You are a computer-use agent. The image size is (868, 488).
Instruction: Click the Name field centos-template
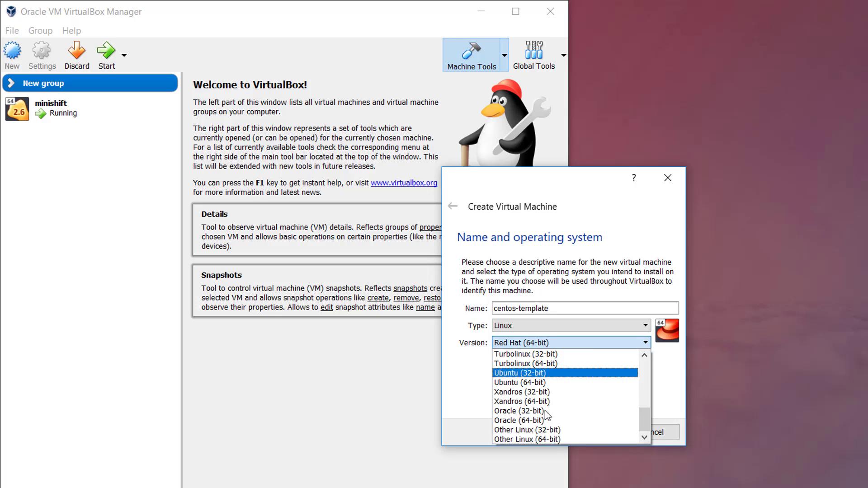point(585,308)
